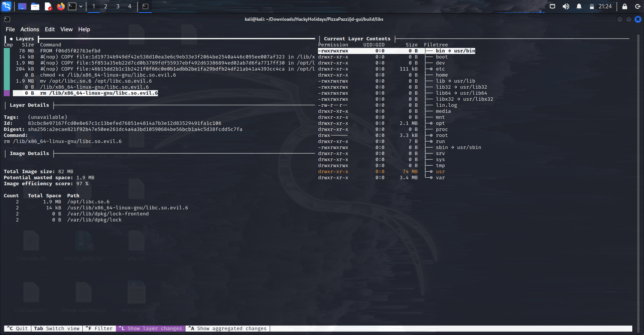Image resolution: width=644 pixels, height=335 pixels.
Task: Click the 74 MB usr size value
Action: pyautogui.click(x=410, y=172)
